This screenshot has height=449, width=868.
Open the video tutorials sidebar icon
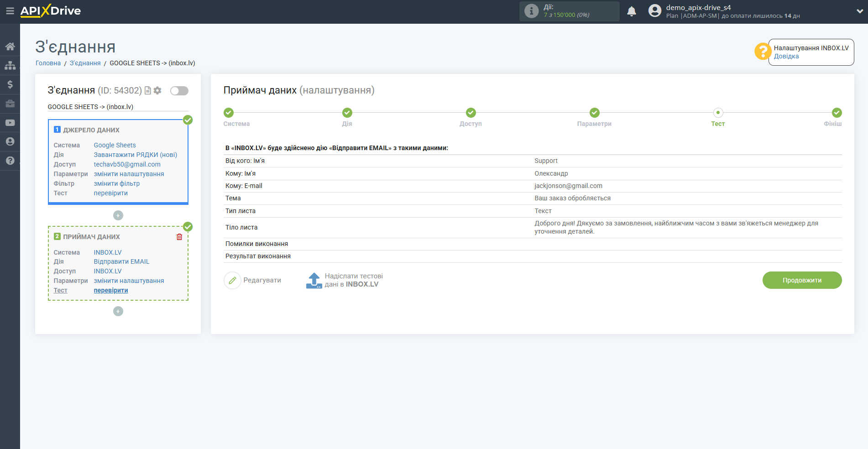click(10, 123)
